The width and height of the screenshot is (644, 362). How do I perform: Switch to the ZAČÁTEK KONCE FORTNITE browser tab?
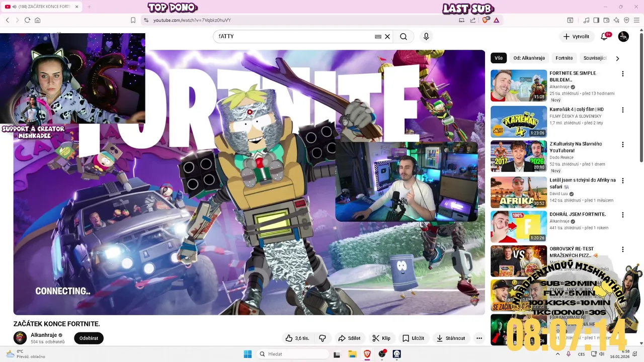(x=41, y=7)
